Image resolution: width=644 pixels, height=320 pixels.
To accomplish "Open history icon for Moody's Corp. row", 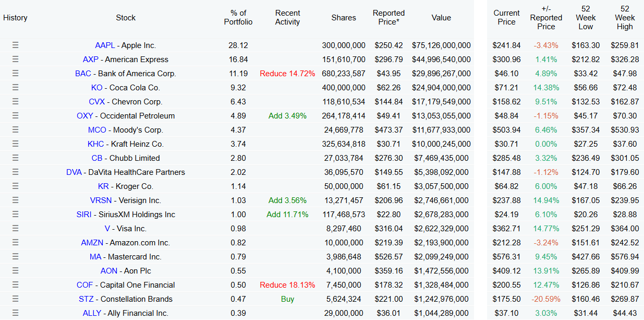I will [x=15, y=130].
